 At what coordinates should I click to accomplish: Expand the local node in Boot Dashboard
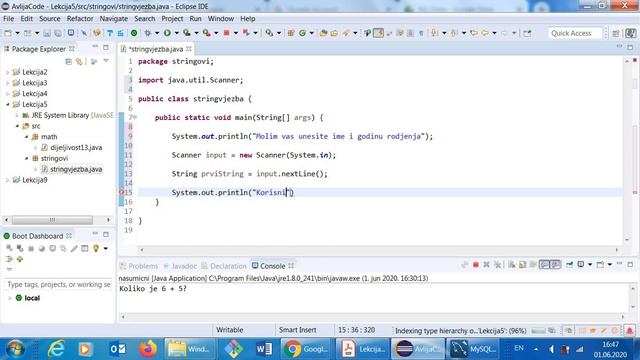click(10, 298)
